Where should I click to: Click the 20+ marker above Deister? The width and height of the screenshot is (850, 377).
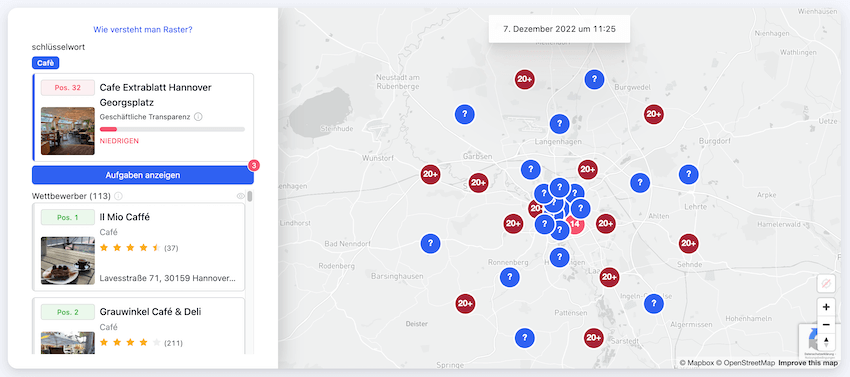465,304
